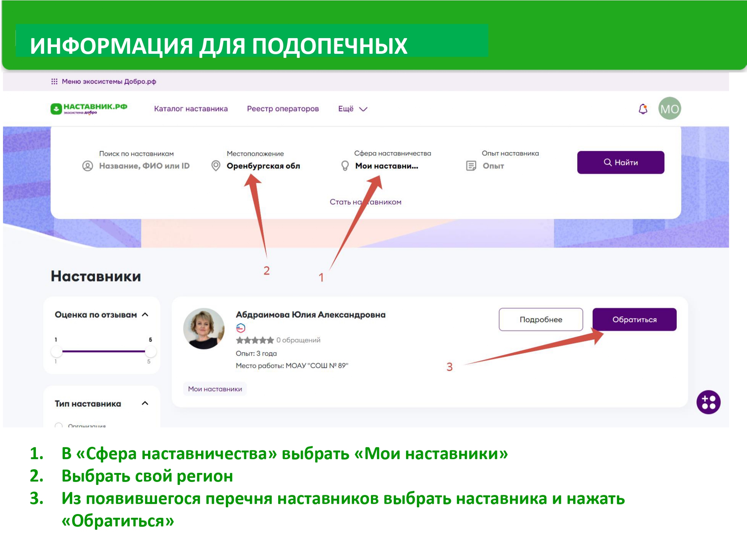Click the Наставник.рф logo

click(x=89, y=109)
